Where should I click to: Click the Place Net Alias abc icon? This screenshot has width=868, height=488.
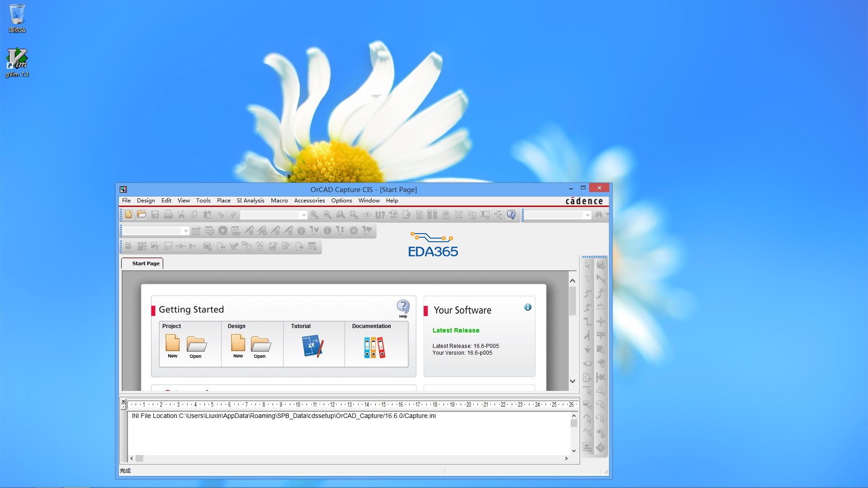click(601, 307)
